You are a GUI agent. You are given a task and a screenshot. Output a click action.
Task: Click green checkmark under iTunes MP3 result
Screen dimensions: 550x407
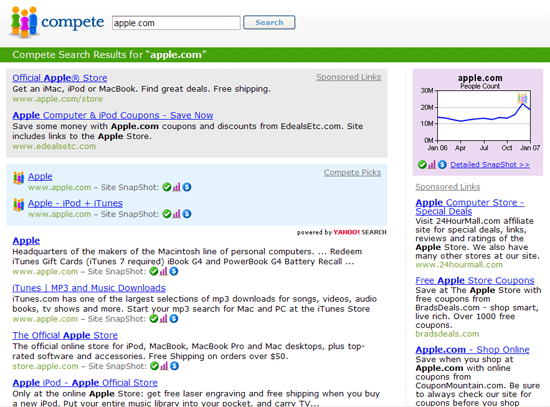tap(154, 319)
